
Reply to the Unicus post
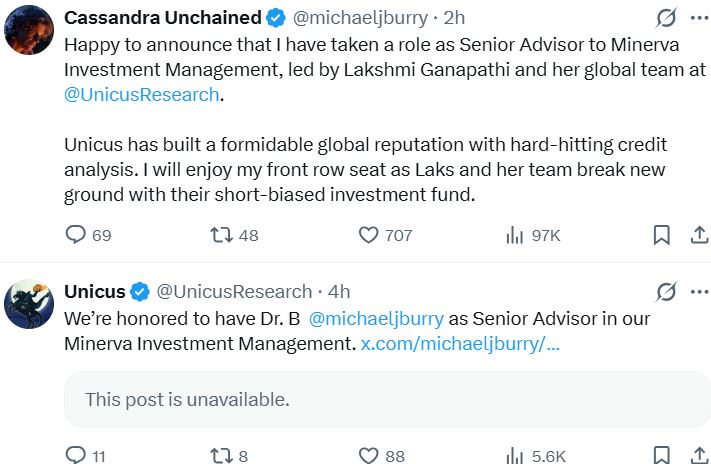tap(85, 455)
